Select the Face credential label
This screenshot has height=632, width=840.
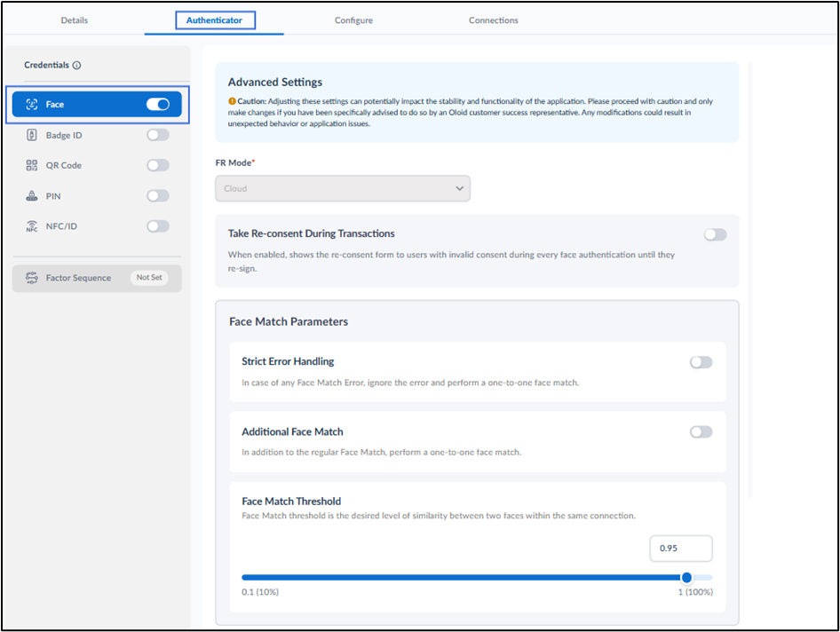click(55, 105)
